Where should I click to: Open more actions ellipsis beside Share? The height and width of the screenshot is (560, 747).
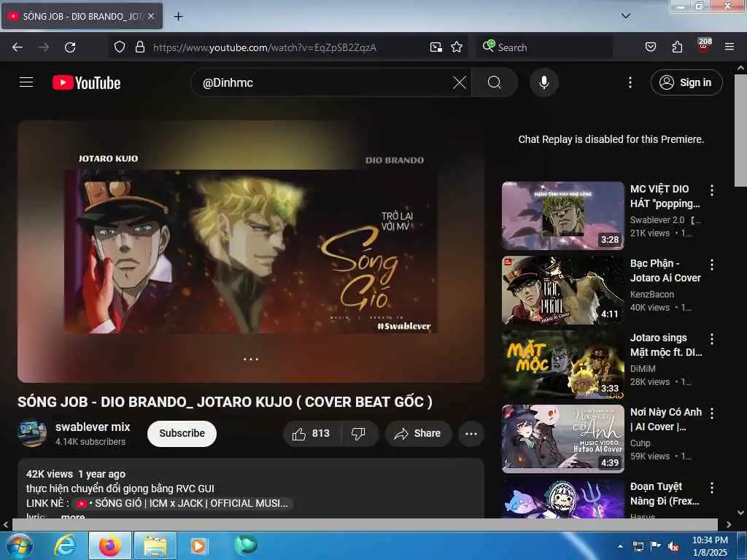pyautogui.click(x=471, y=433)
